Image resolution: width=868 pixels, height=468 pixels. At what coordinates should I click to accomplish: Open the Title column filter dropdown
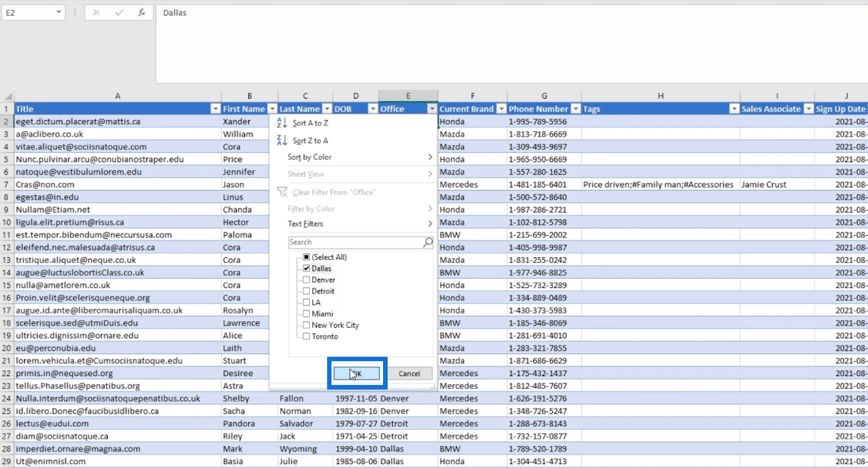216,109
